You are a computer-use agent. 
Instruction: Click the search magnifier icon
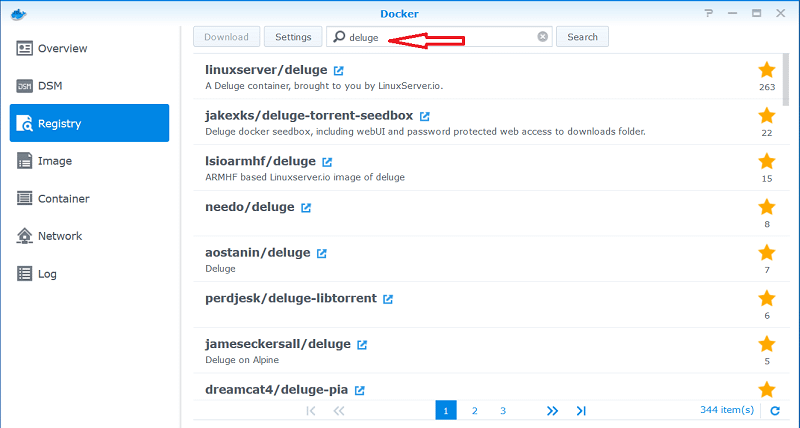pos(339,37)
